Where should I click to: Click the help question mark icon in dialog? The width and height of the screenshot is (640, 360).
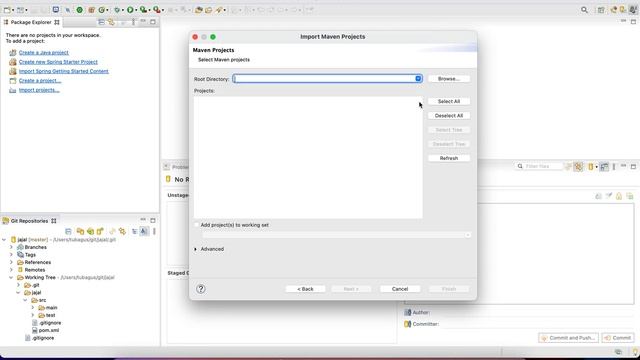201,289
